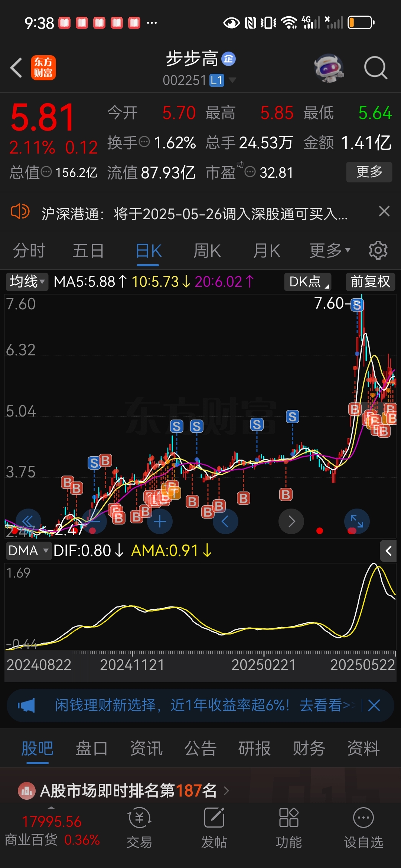
Task: Open 研报 tab
Action: (x=255, y=748)
